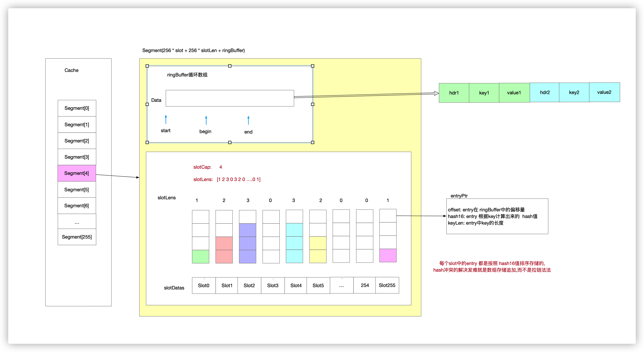Click the slotCap: red label

tap(202, 167)
